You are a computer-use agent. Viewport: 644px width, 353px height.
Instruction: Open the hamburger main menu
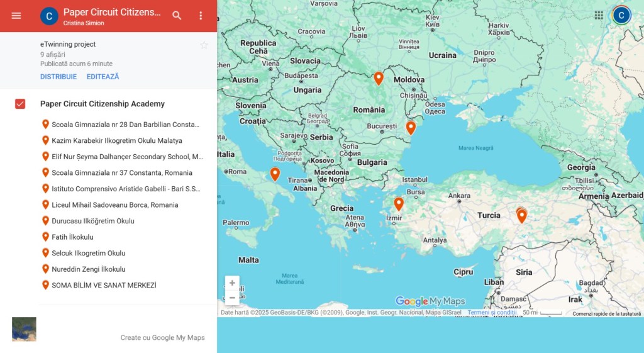(x=16, y=16)
